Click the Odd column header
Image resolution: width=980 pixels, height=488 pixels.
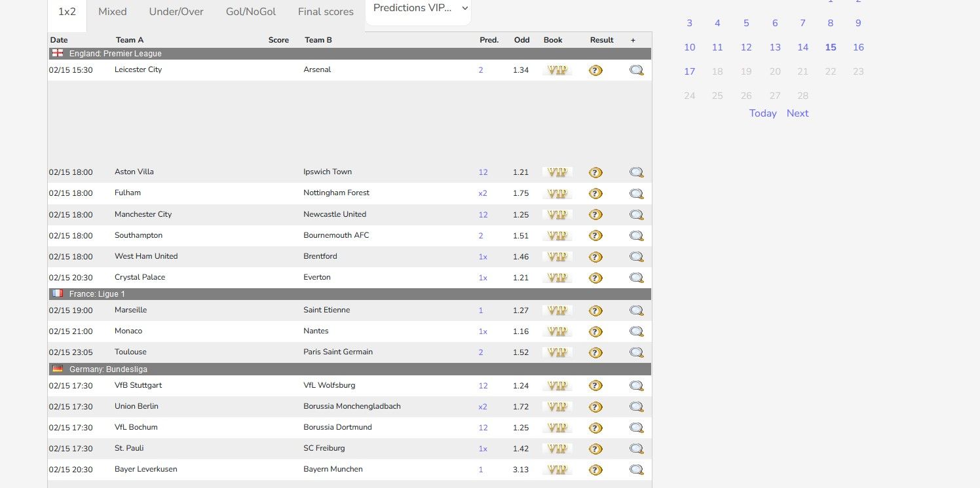pos(521,40)
